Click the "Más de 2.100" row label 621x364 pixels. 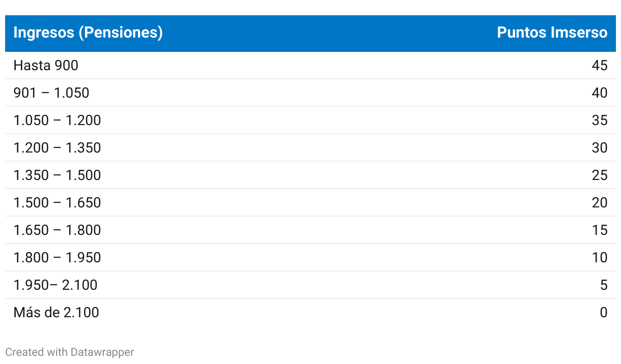coord(56,313)
